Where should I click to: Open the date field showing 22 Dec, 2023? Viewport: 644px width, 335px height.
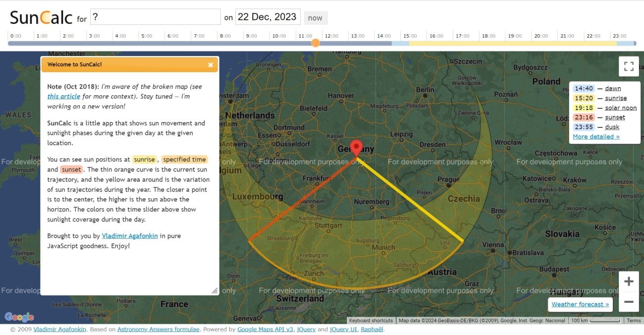[268, 17]
